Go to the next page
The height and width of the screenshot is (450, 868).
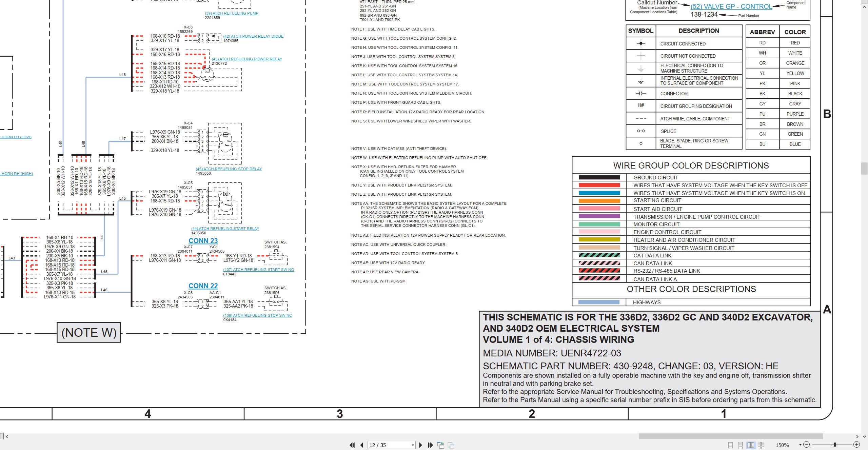point(421,445)
